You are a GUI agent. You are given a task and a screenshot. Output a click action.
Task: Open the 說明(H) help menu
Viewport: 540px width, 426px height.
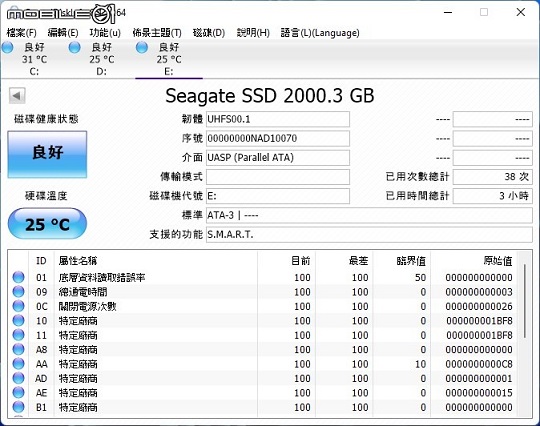253,33
